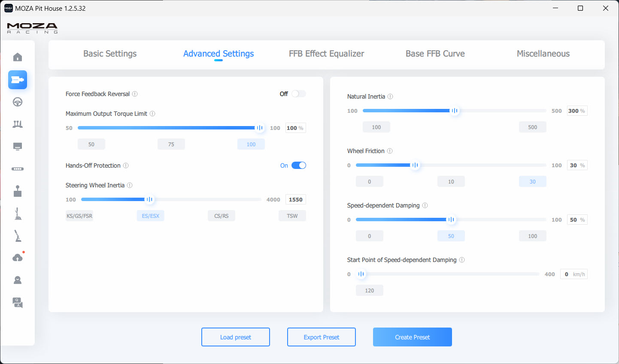Viewport: 619px width, 364px height.
Task: Open the FFB Effect Equalizer tab
Action: point(326,54)
